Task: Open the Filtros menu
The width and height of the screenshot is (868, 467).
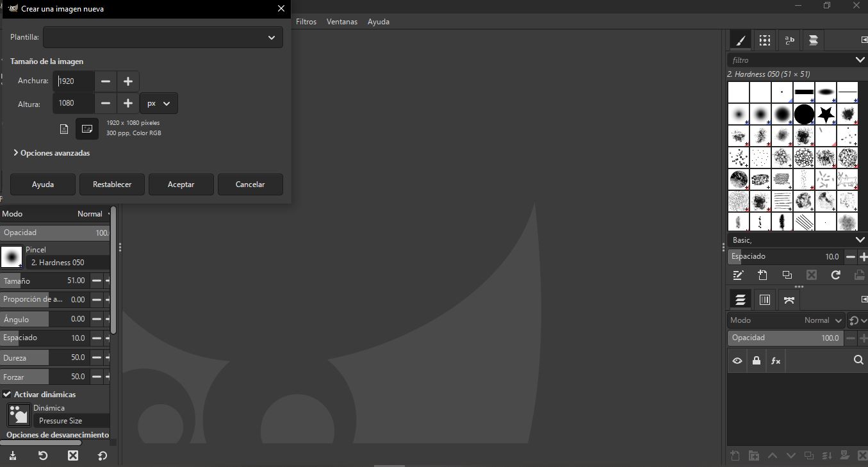Action: click(x=306, y=21)
